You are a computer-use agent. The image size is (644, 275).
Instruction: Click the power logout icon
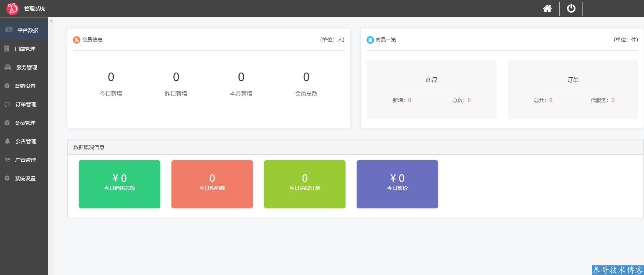click(571, 9)
